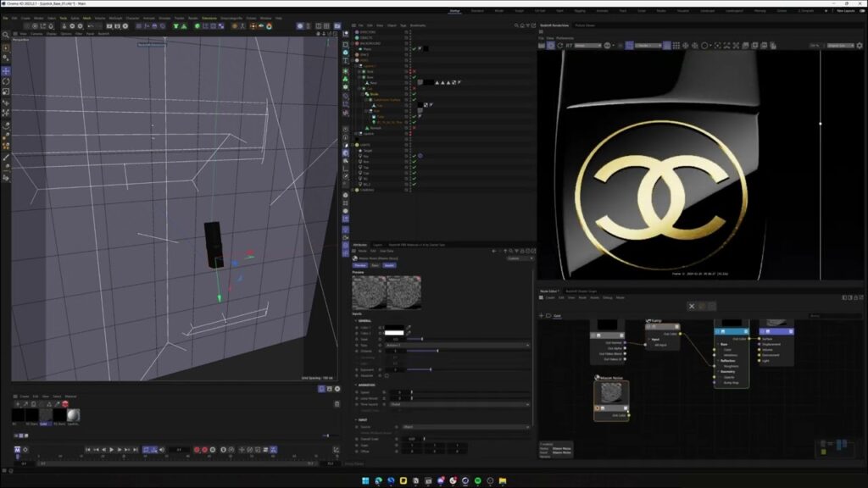
Task: Click the Gold breadcrumb in Node Editor
Action: 557,316
